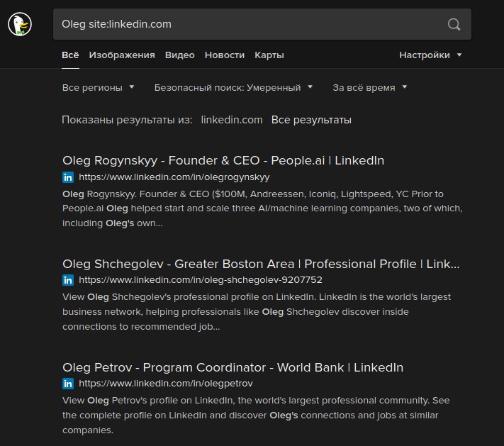The width and height of the screenshot is (504, 446).
Task: Click LinkedIn icon beside oleg-shchegolev URL
Action: coord(68,280)
